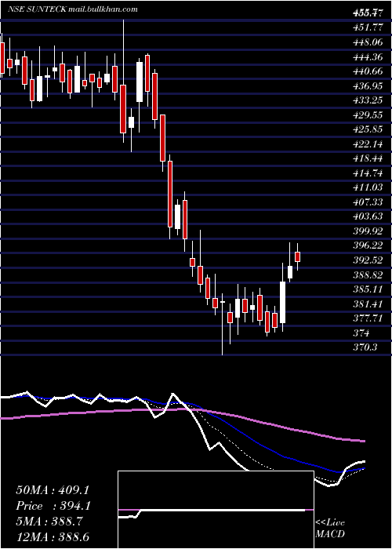This screenshot has width=392, height=549.
Task: Click the 50MA : 409.1 readout
Action: coord(54,489)
